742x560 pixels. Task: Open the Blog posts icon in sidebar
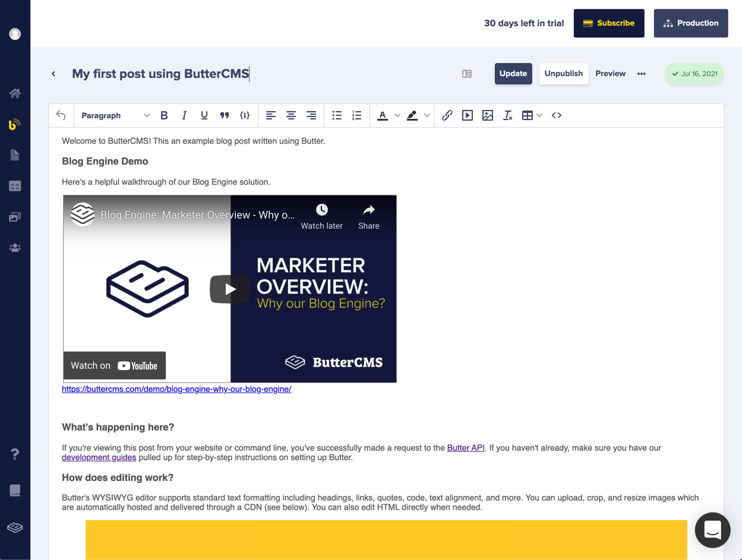click(15, 124)
